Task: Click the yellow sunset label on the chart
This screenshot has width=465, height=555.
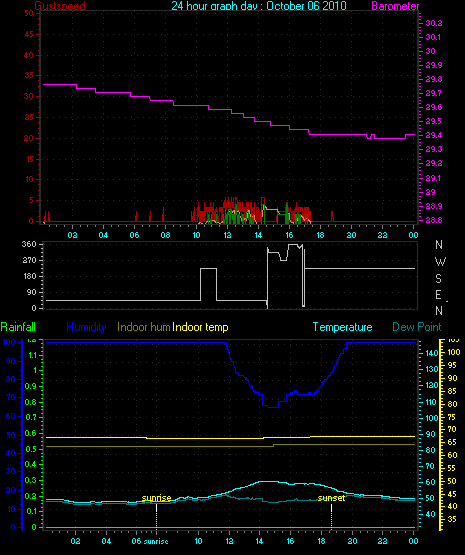Action: point(331,498)
